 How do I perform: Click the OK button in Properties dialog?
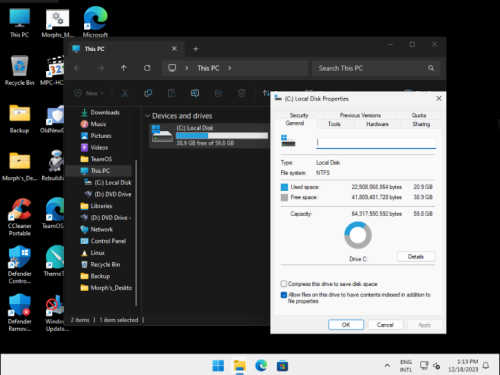tap(346, 325)
